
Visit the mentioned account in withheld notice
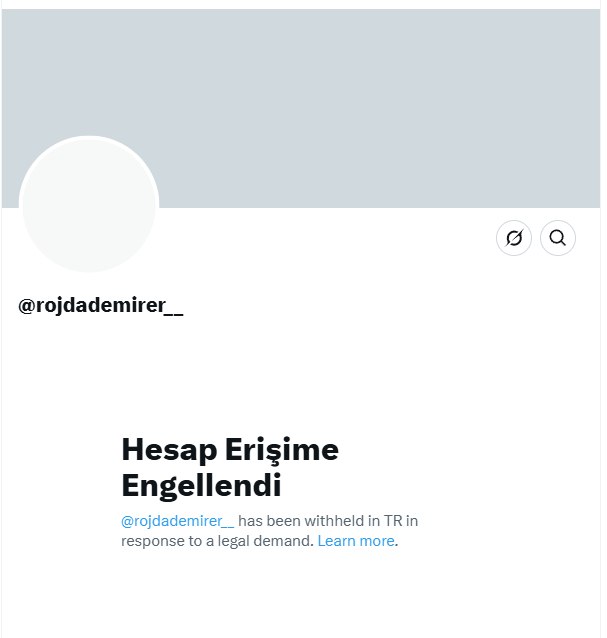(177, 521)
